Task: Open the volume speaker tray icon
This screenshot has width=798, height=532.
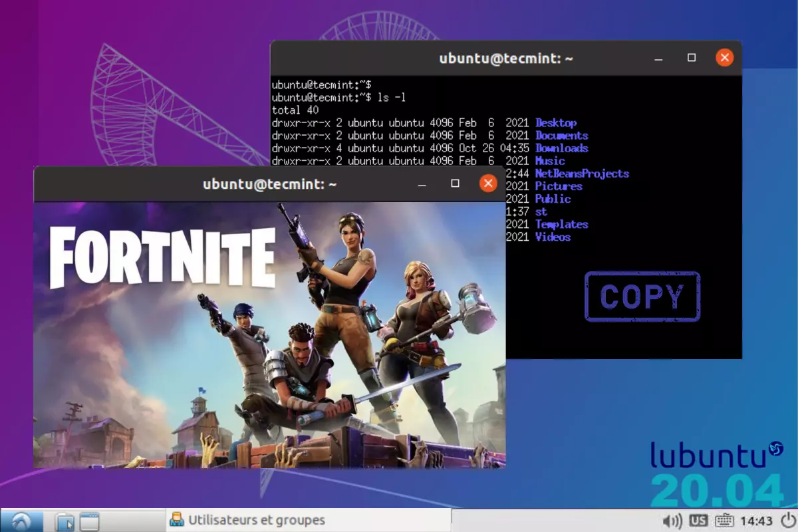Action: click(x=673, y=521)
